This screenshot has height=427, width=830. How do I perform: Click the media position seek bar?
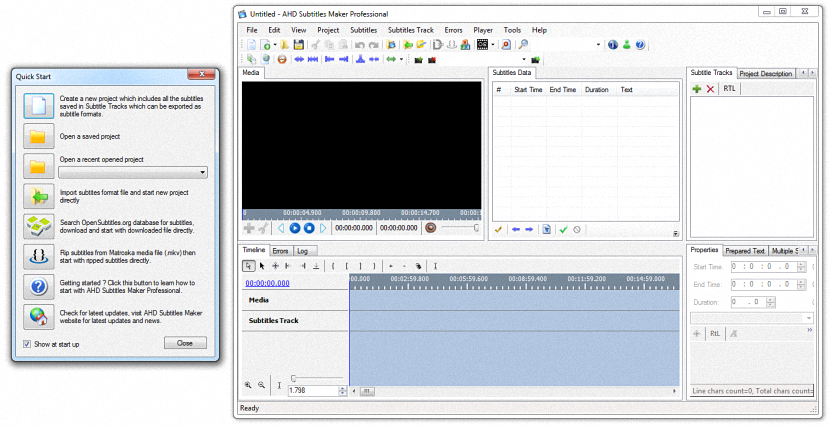click(x=362, y=215)
